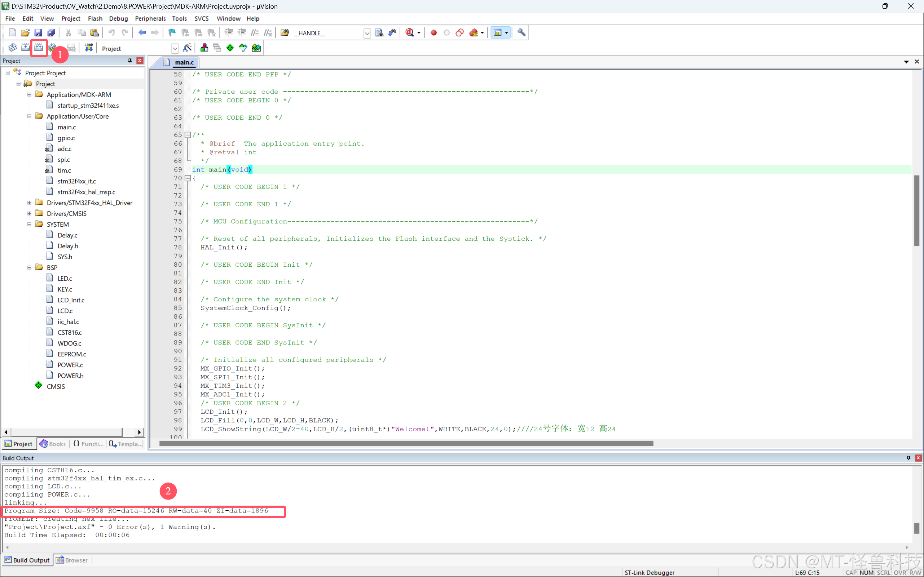Image resolution: width=924 pixels, height=577 pixels.
Task: Switch to the Functions tab in the Project panel
Action: point(88,444)
